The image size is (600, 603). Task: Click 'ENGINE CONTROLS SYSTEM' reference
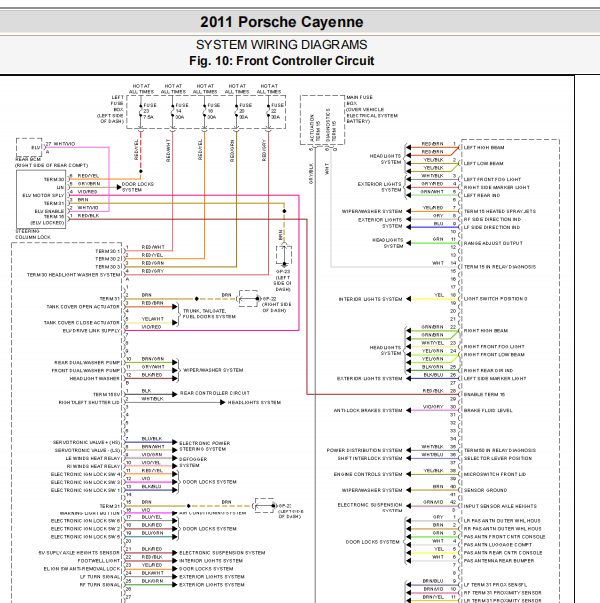[x=368, y=475]
